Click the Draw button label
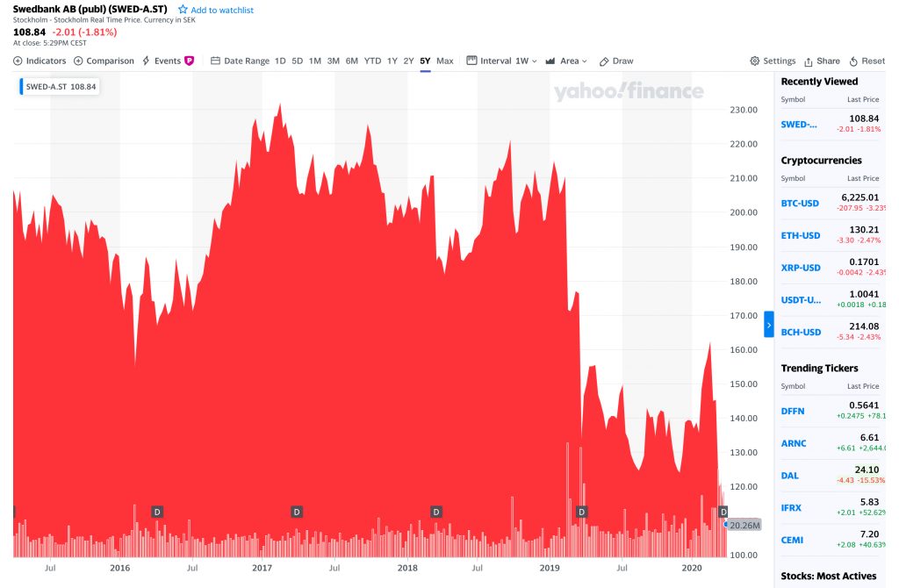Image resolution: width=899 pixels, height=588 pixels. pos(622,61)
